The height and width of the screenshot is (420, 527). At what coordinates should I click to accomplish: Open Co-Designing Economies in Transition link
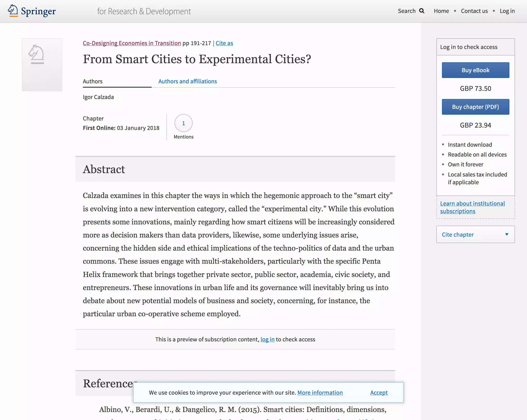132,43
